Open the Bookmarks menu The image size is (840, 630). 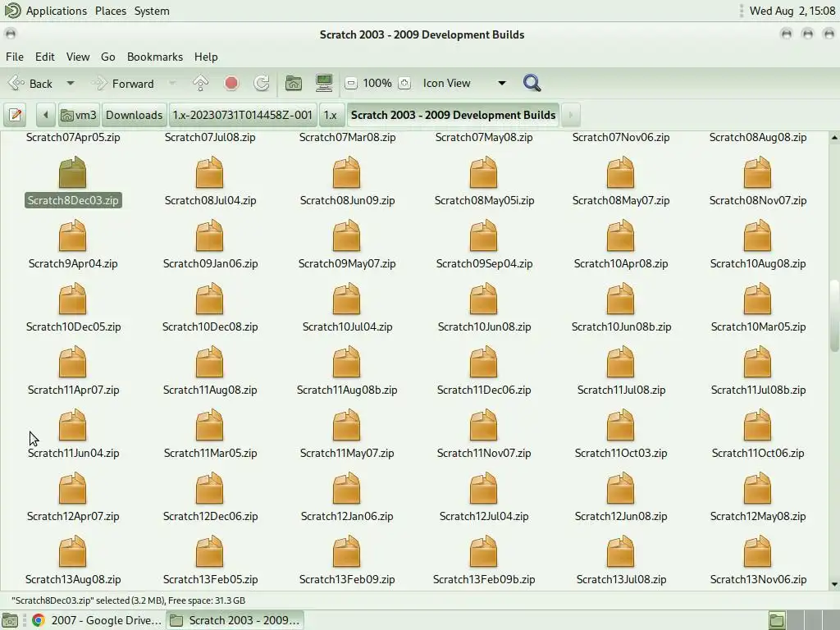pos(155,57)
